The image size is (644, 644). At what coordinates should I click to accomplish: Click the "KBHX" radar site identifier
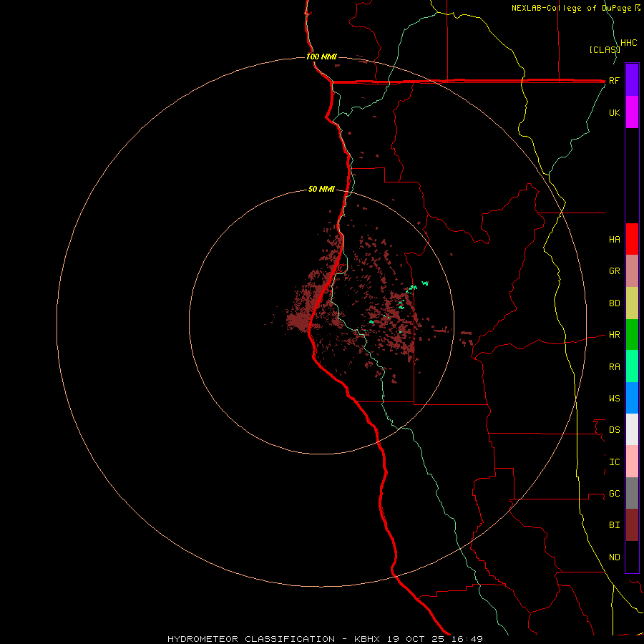pos(367,639)
